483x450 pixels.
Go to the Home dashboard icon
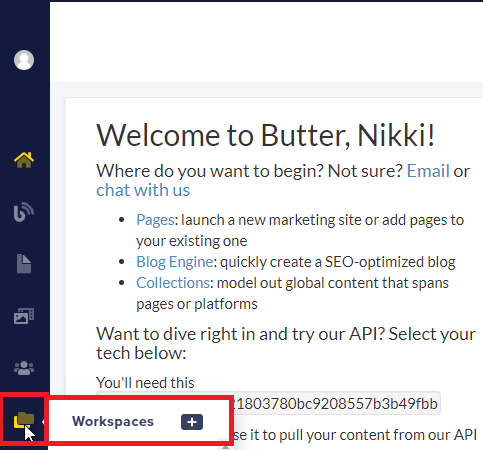point(24,160)
